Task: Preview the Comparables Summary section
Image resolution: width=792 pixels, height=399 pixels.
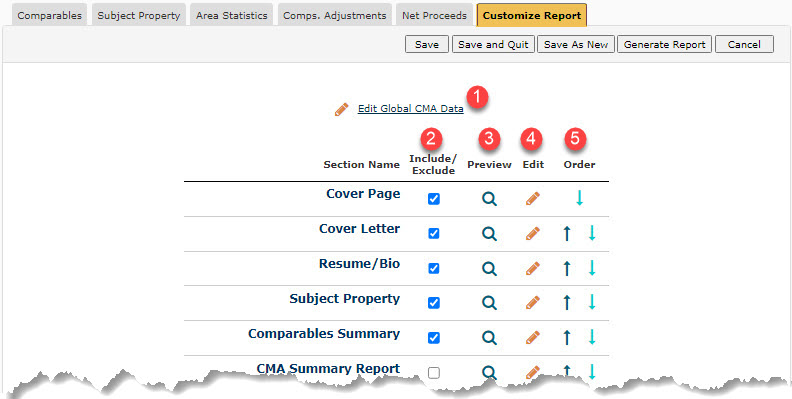Action: point(489,338)
